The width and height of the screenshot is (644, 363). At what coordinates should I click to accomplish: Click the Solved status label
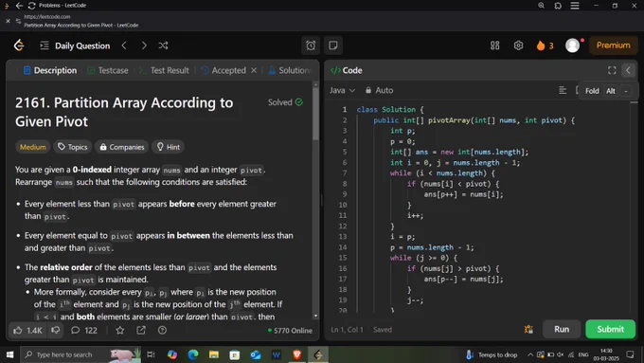coord(285,102)
